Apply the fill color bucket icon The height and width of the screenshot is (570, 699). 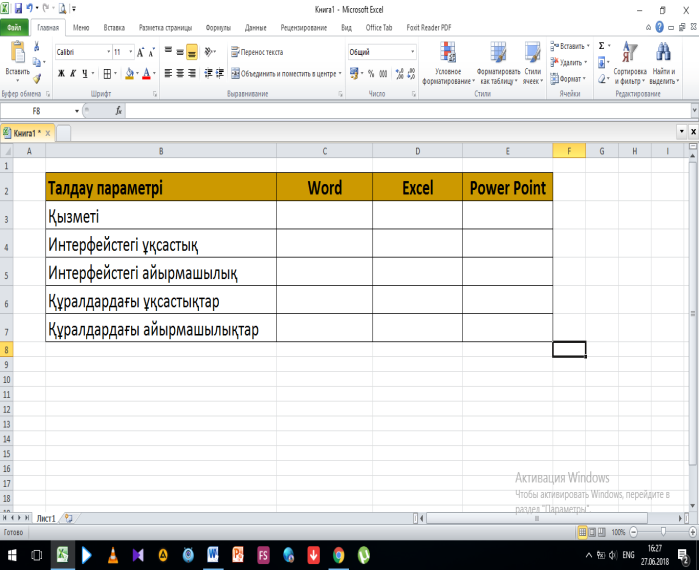[130, 74]
